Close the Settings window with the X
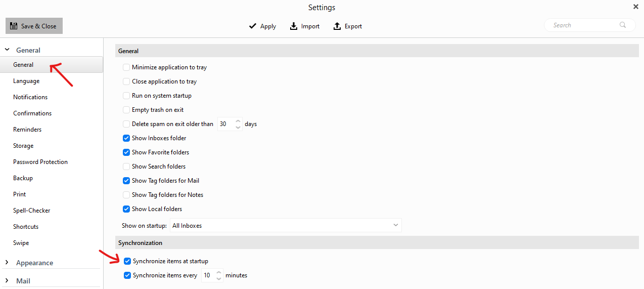 (636, 7)
